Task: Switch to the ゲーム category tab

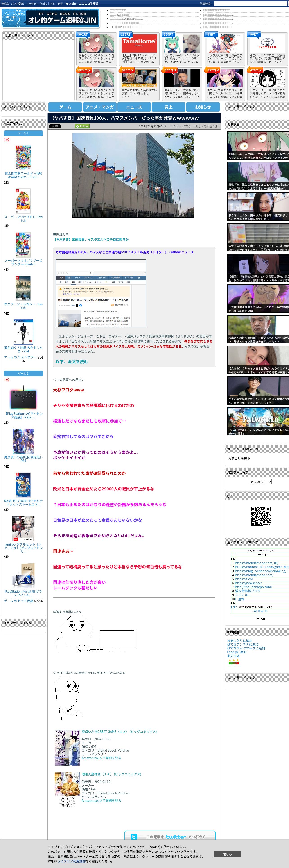Action: click(65, 107)
